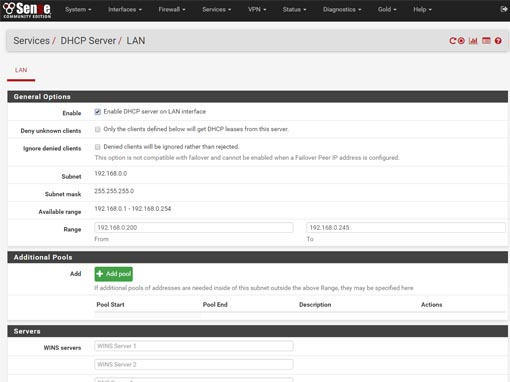Viewport: 510px width, 382px height.
Task: Check the Ignore denied clients checkbox
Action: click(x=98, y=147)
